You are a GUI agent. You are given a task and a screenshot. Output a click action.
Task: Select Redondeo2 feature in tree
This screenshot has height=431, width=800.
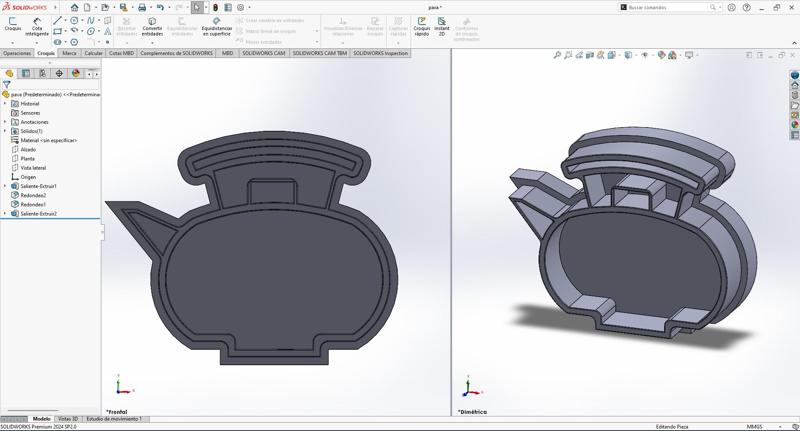tap(33, 195)
